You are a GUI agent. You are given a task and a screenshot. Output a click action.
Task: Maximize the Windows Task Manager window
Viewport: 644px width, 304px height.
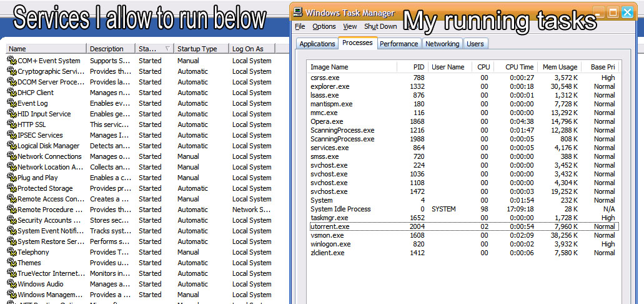(x=613, y=13)
